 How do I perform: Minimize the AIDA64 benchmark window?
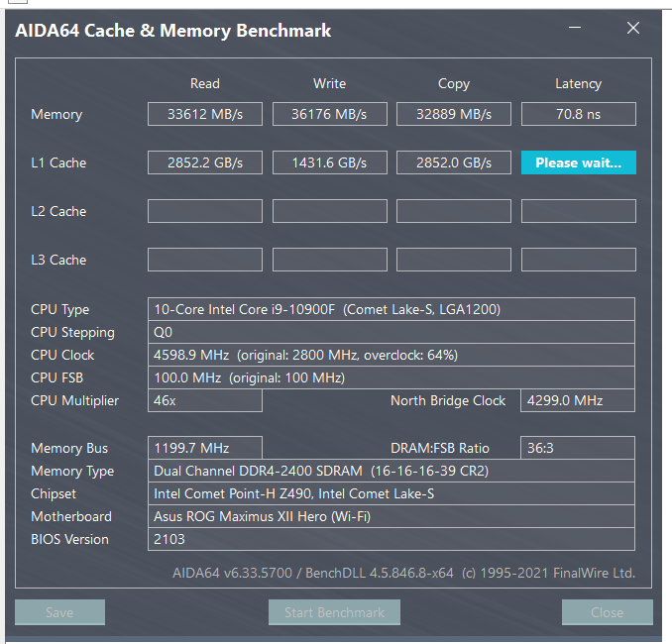tap(575, 28)
